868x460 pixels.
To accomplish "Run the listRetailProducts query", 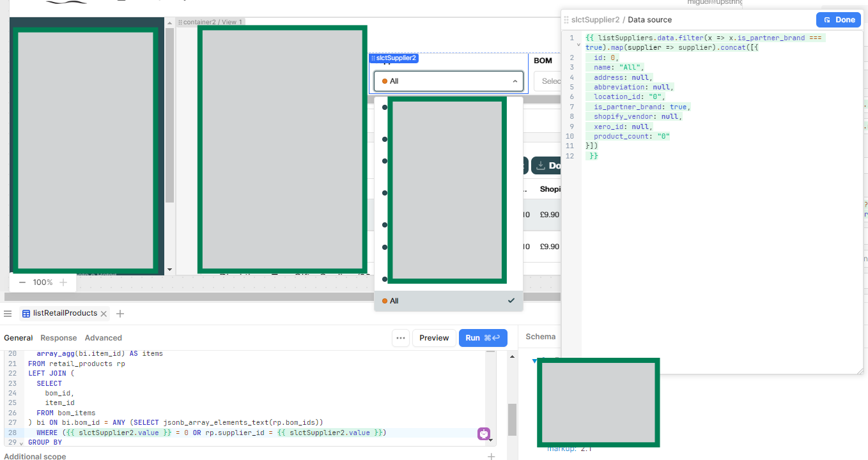I will pos(483,338).
